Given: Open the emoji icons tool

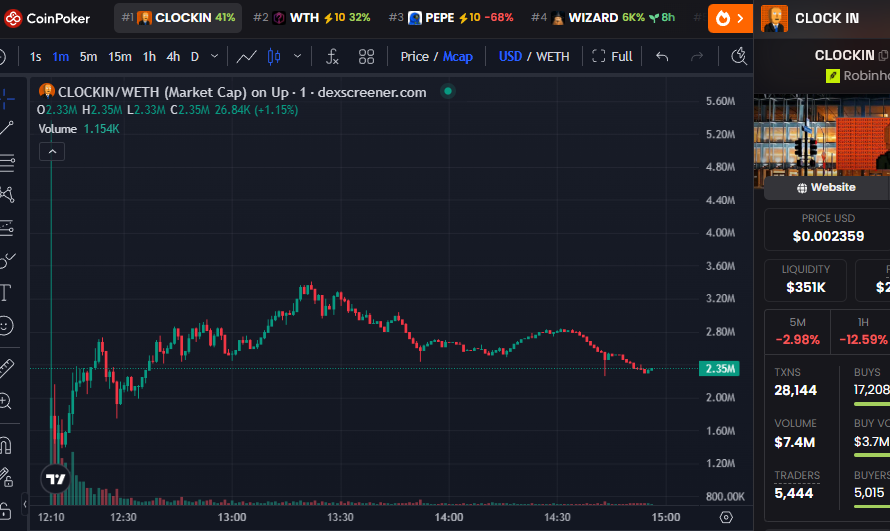Looking at the screenshot, I should click(x=6, y=326).
